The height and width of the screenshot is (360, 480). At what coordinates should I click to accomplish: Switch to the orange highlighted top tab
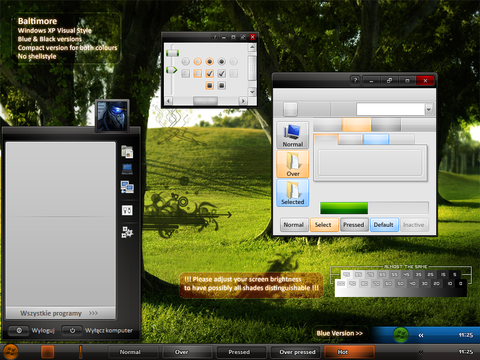click(356, 124)
